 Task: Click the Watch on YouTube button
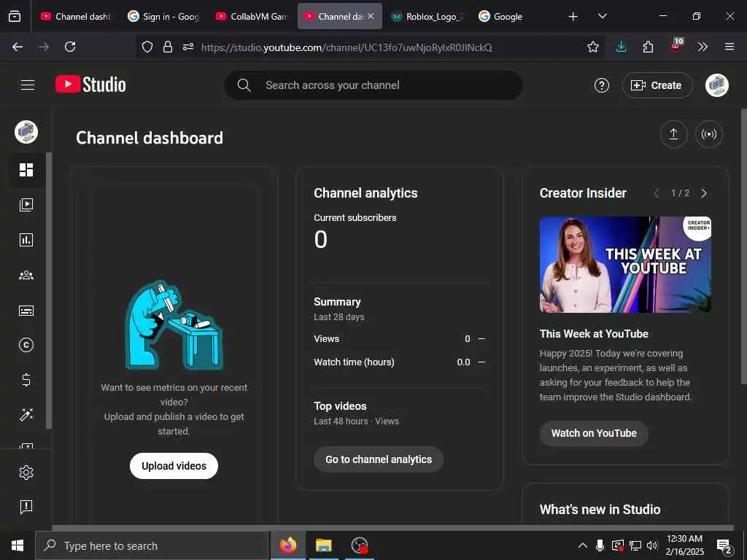click(x=594, y=433)
